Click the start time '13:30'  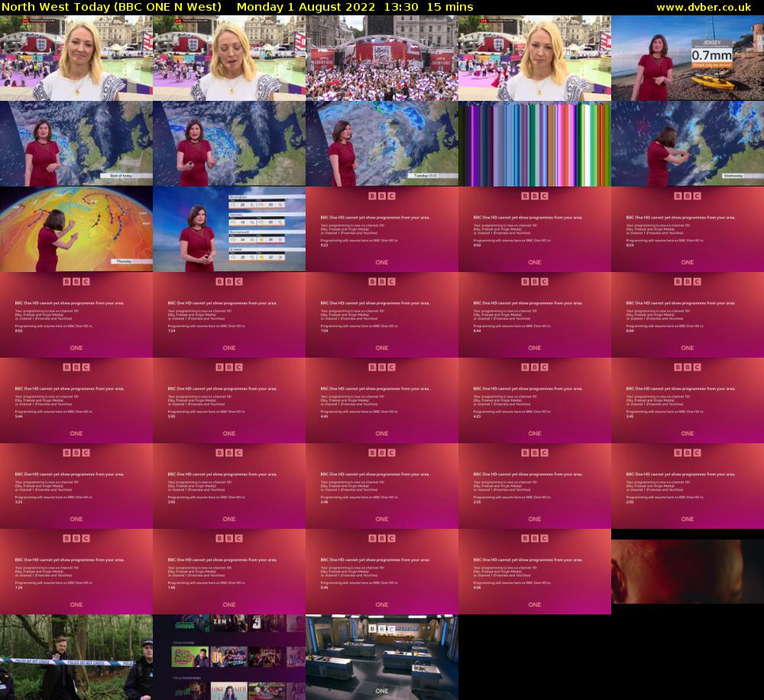click(x=401, y=8)
